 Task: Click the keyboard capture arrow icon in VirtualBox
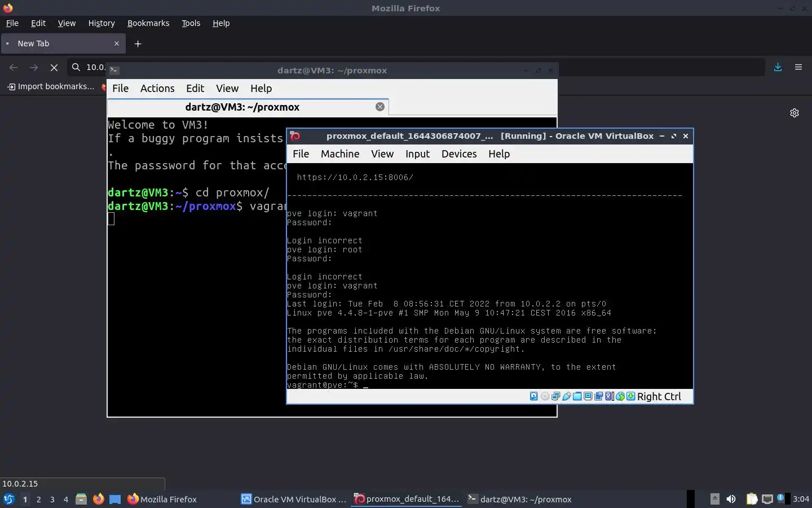631,396
